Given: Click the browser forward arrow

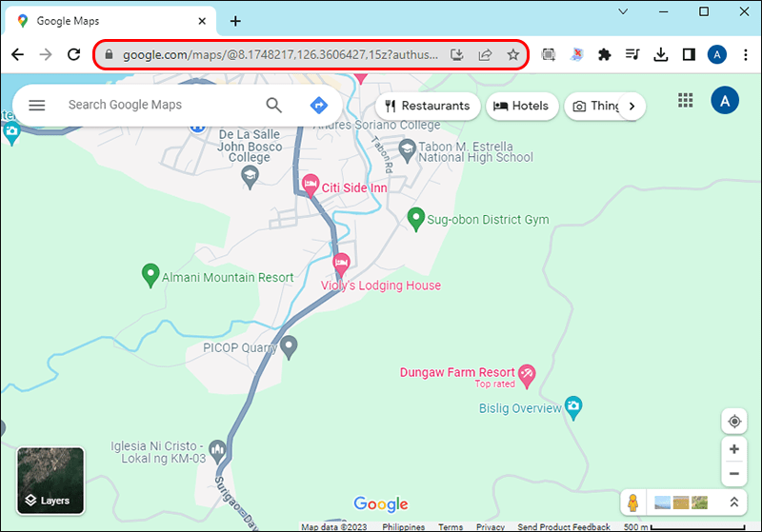Looking at the screenshot, I should click(46, 54).
